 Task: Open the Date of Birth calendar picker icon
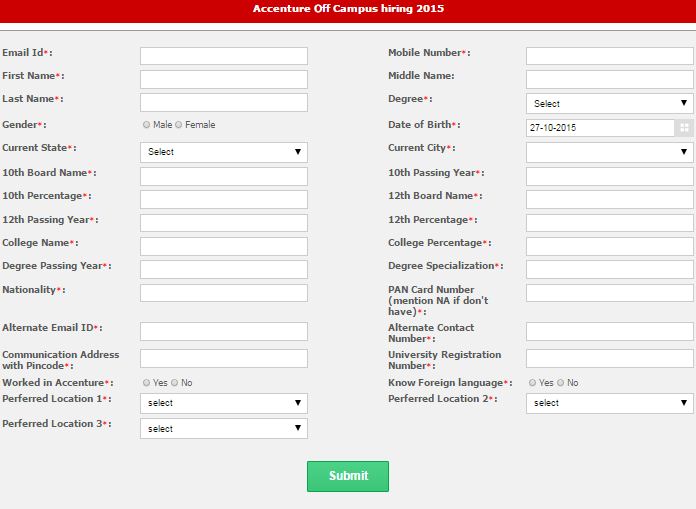pyautogui.click(x=684, y=128)
